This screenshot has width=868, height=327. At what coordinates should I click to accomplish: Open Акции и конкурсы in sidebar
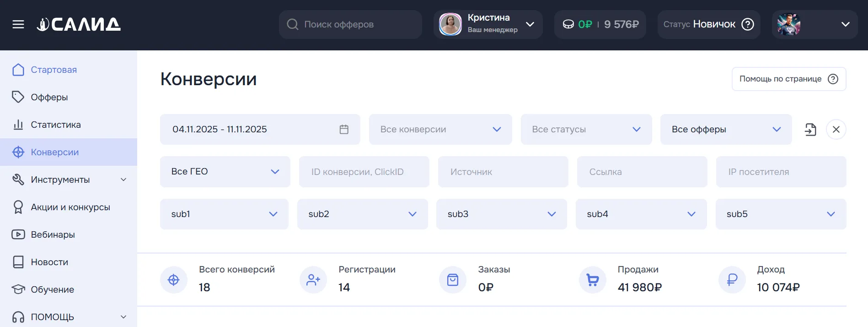[69, 207]
